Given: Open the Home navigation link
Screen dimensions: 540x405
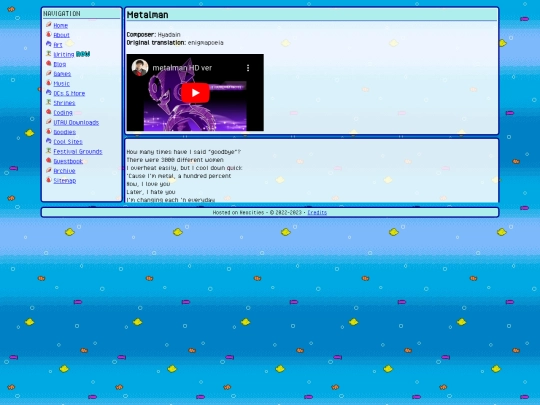Looking at the screenshot, I should [x=61, y=25].
